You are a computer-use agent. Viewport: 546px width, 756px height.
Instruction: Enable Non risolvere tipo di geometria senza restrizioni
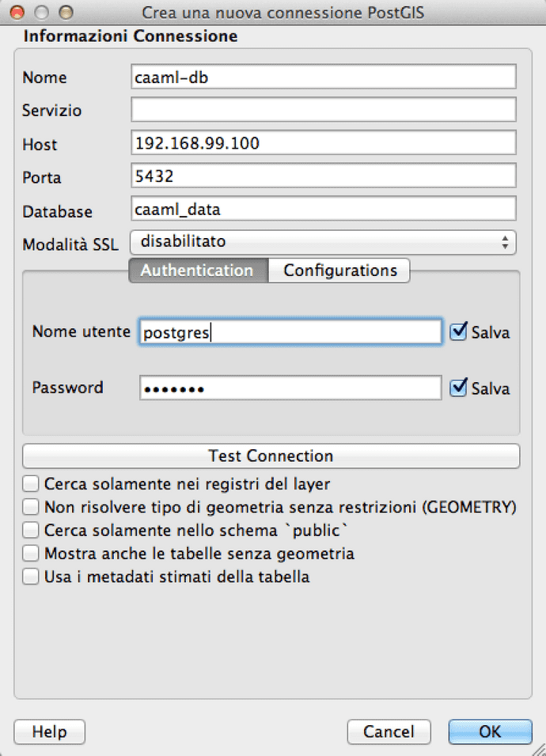(x=30, y=506)
